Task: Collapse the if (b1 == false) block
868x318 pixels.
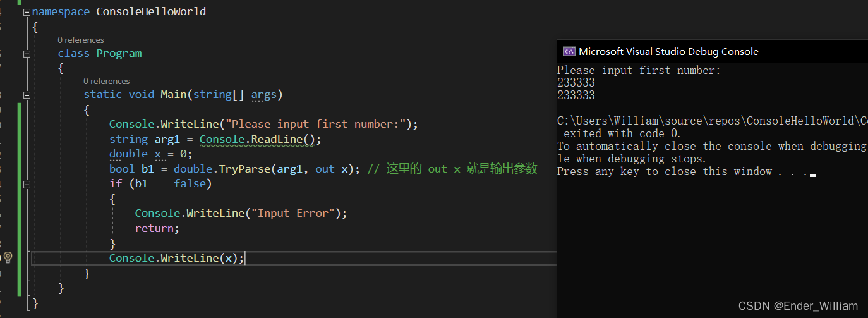Action: click(26, 185)
